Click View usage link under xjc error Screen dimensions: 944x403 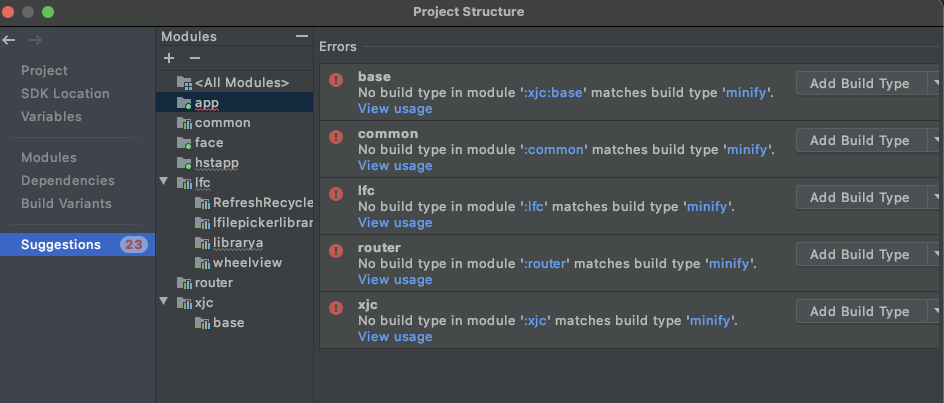[x=395, y=336]
